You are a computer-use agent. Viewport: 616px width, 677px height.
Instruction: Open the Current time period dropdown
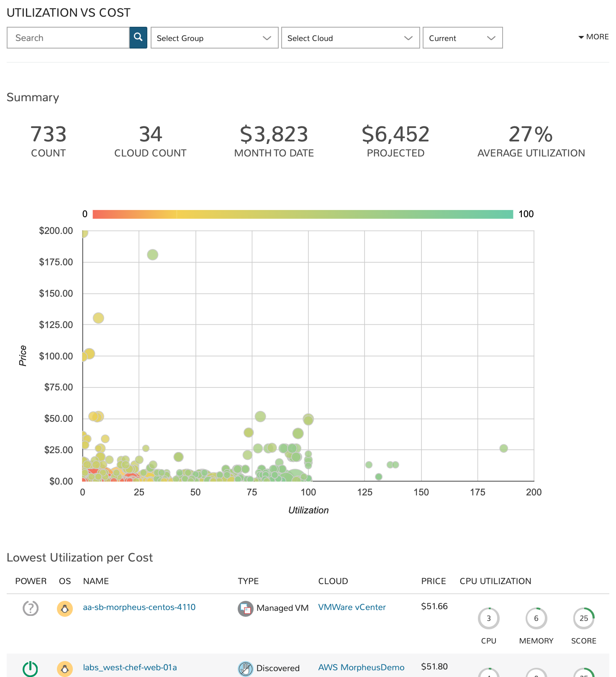pyautogui.click(x=462, y=38)
